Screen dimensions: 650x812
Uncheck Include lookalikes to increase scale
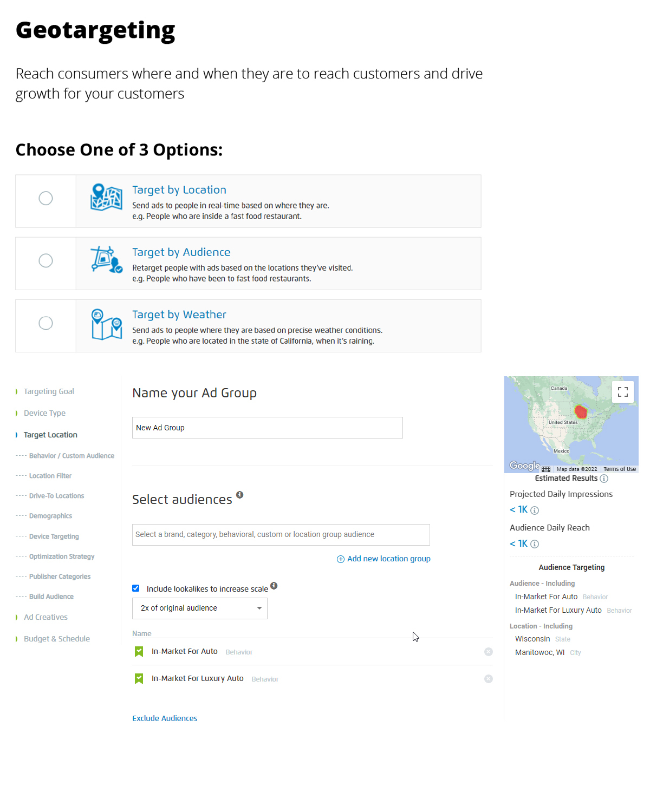136,588
